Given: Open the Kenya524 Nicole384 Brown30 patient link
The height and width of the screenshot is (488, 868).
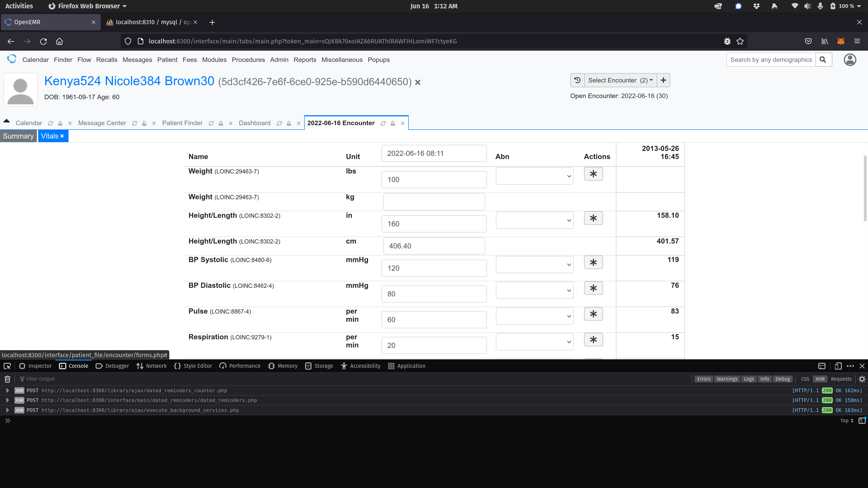Looking at the screenshot, I should click(129, 81).
